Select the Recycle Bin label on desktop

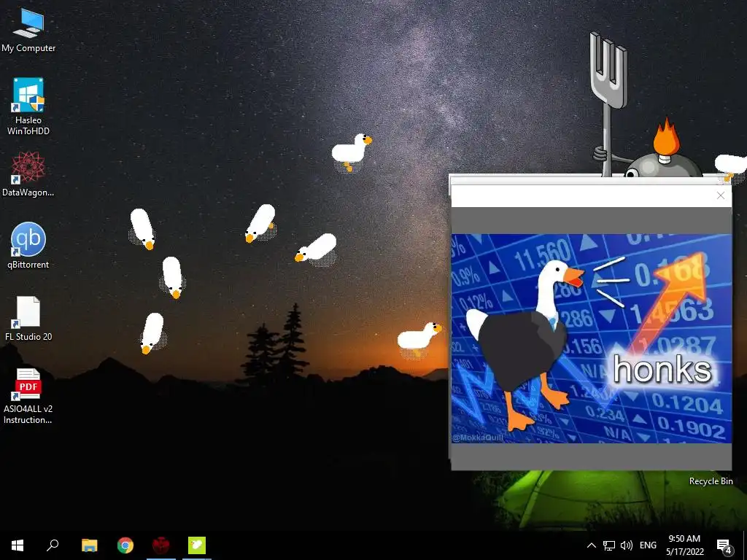[711, 481]
